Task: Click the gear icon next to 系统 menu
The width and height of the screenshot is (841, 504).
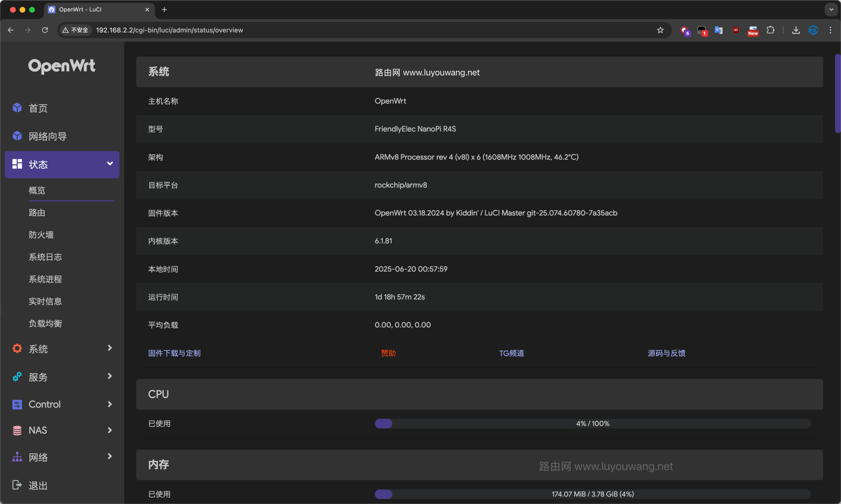Action: pyautogui.click(x=17, y=348)
